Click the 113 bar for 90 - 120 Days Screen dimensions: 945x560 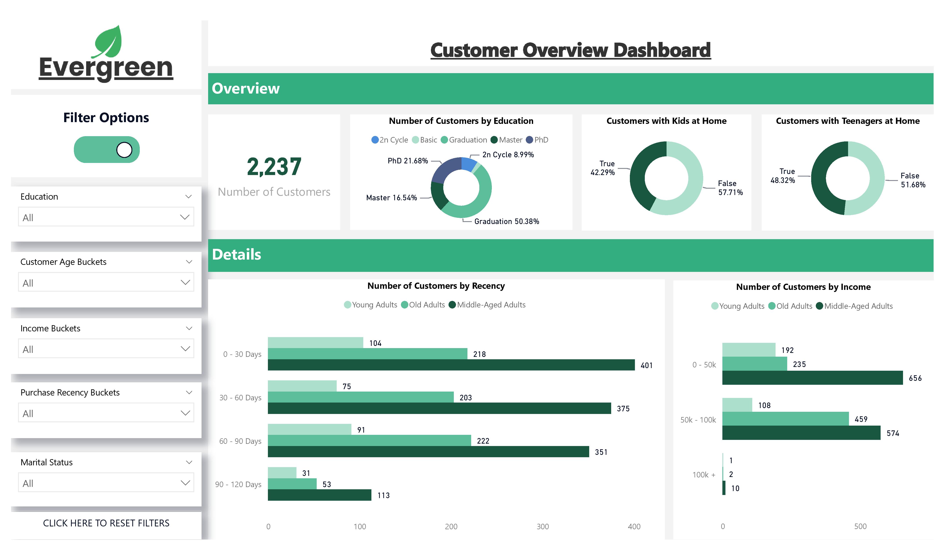point(319,495)
